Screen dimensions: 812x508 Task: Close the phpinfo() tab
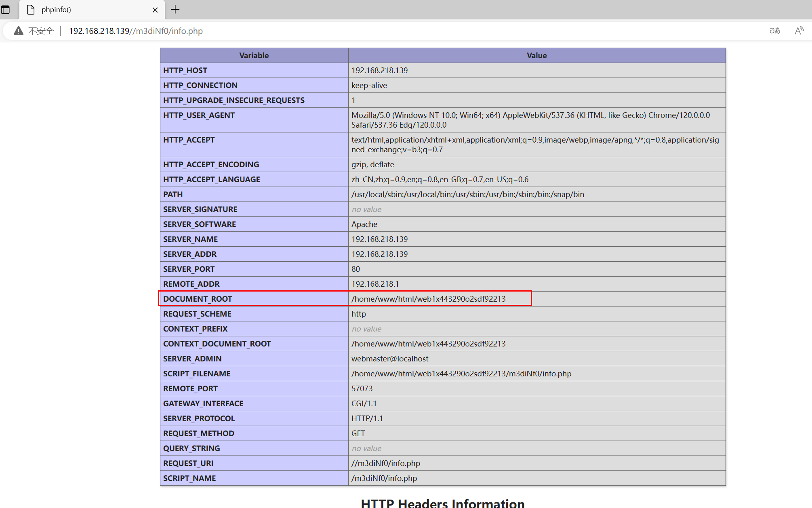155,10
